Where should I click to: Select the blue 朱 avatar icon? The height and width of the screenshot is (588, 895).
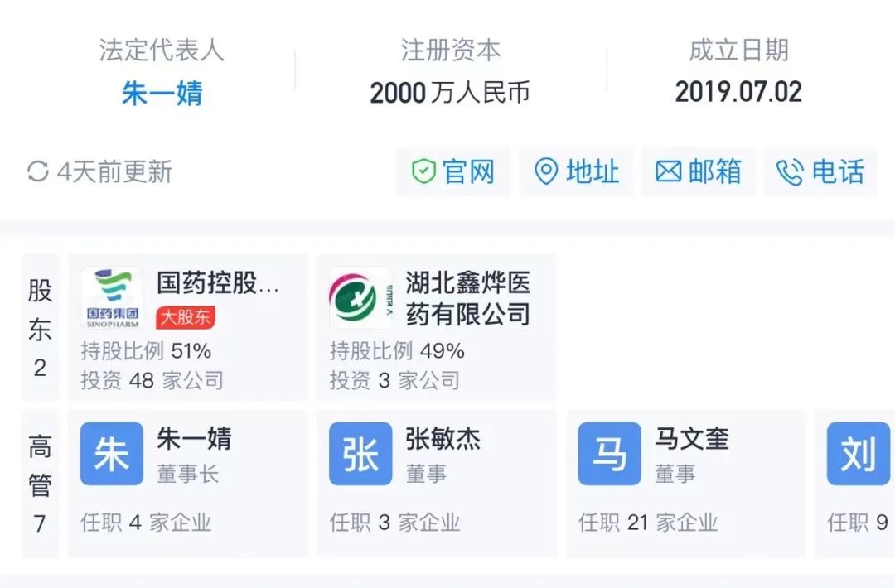(x=112, y=453)
